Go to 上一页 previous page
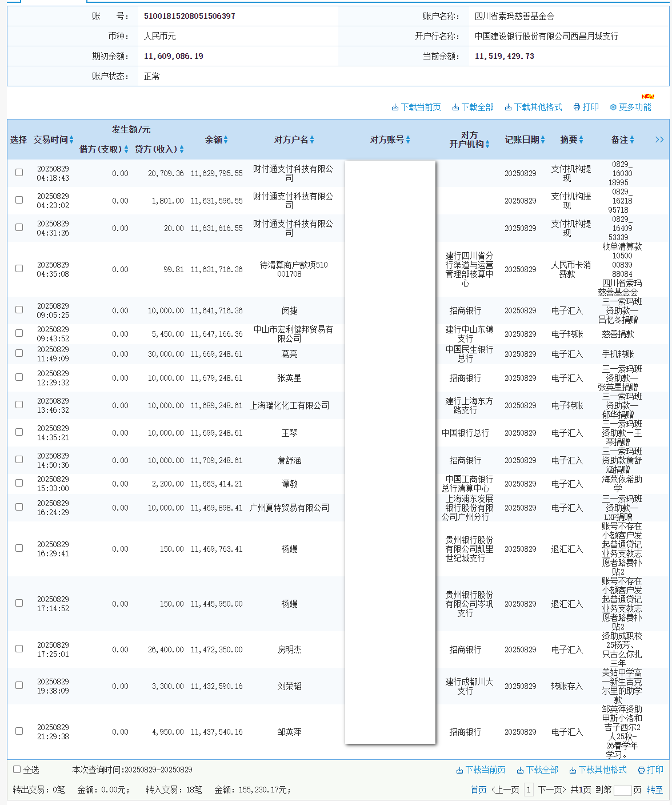This screenshot has width=672, height=805. (x=505, y=790)
